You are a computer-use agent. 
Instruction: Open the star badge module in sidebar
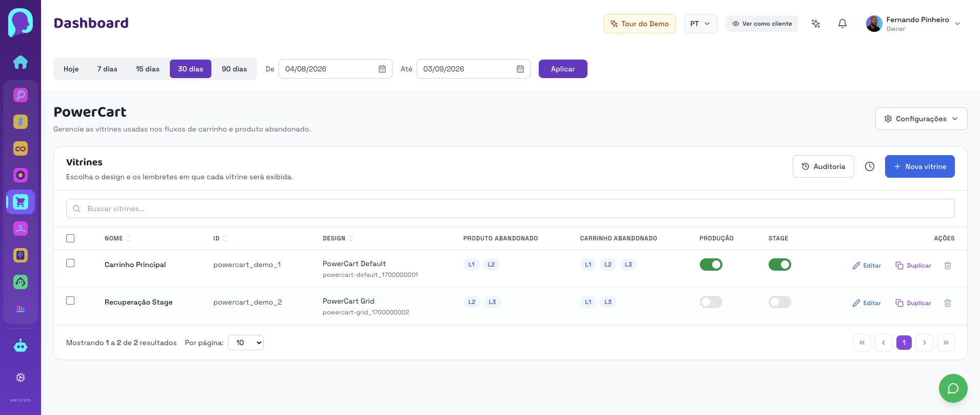[21, 175]
